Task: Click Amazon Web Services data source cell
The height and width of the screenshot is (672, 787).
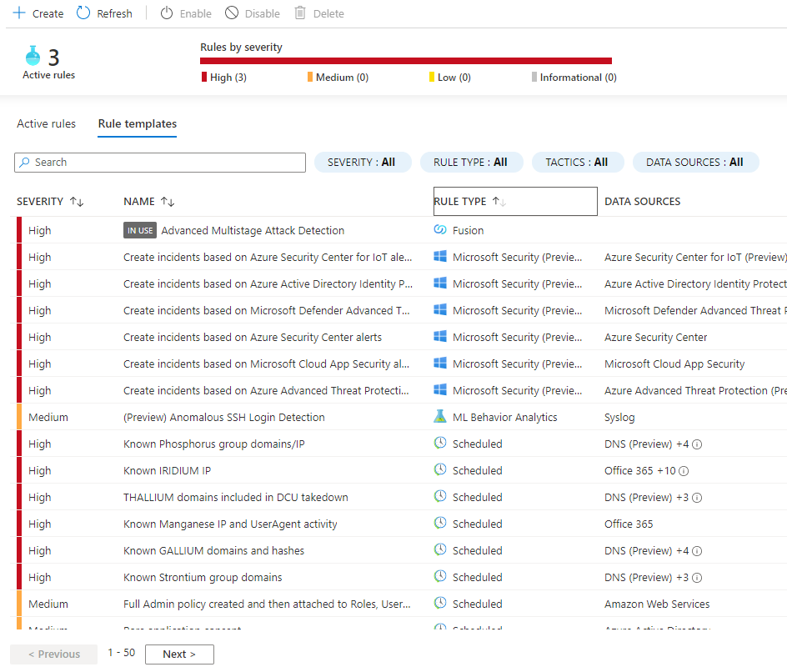Action: [x=657, y=604]
